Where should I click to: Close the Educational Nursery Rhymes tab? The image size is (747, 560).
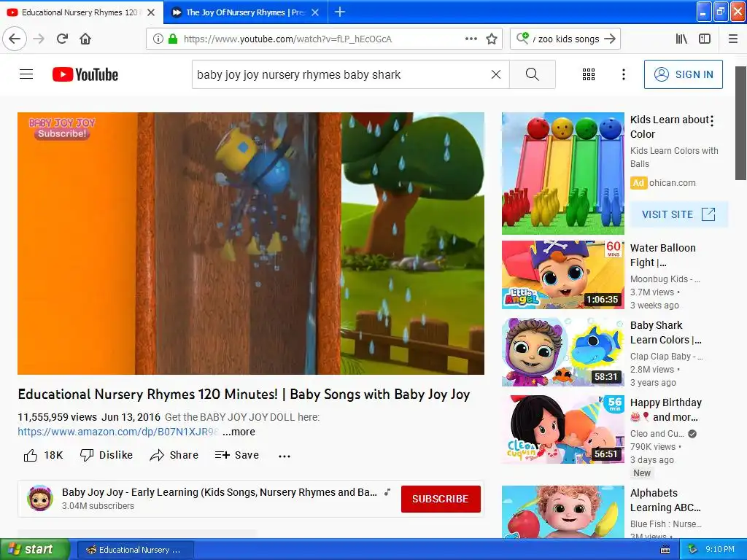click(x=151, y=12)
